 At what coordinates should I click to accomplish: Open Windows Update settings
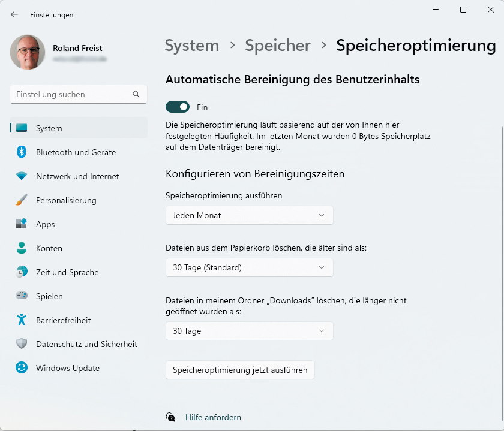(x=79, y=367)
